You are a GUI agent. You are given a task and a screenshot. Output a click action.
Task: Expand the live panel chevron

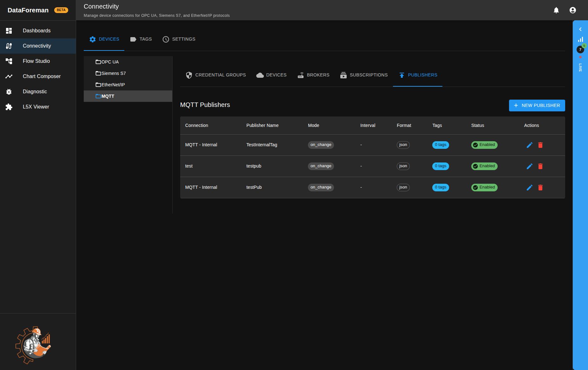point(580,29)
